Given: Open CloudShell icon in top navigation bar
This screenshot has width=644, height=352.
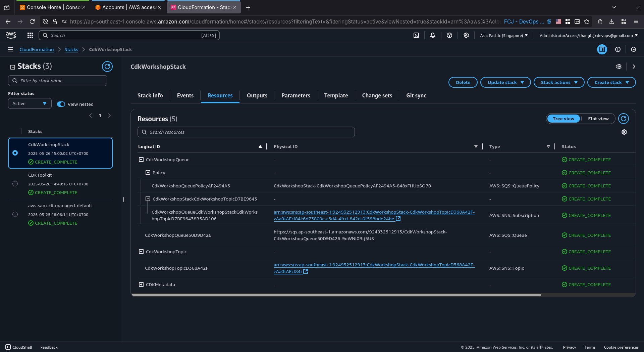Looking at the screenshot, I should point(416,35).
